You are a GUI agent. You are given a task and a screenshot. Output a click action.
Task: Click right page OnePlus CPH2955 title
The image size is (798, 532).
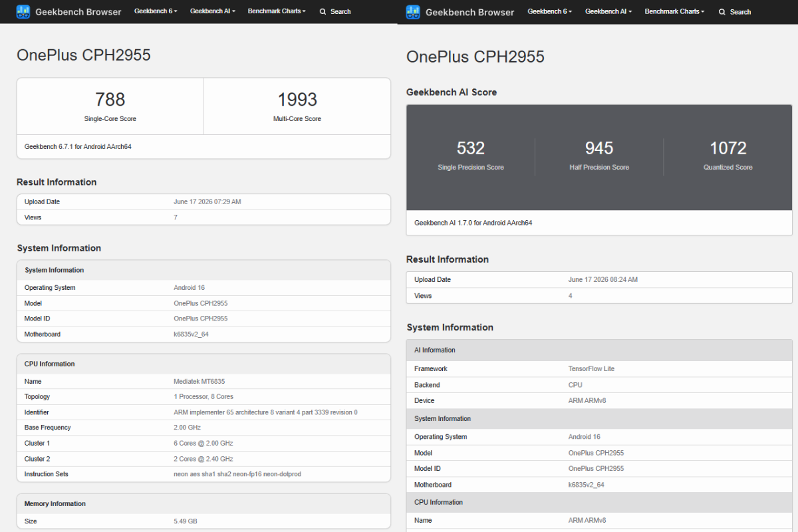[475, 57]
